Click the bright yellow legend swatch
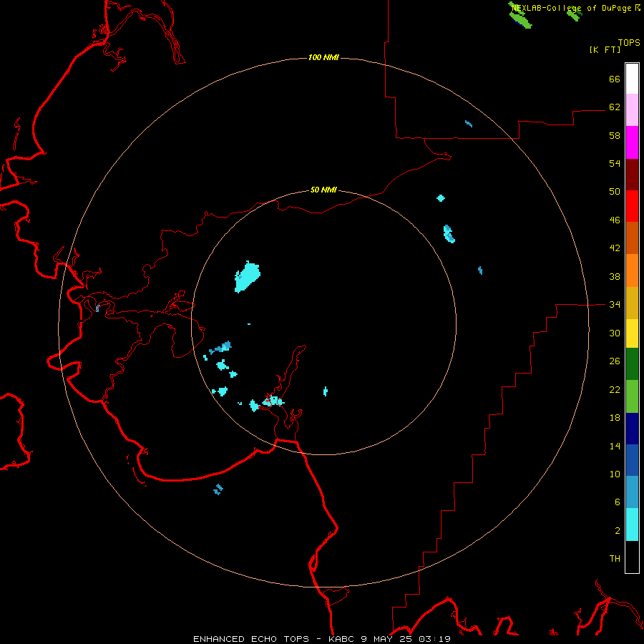Screen dimensions: 644x644 (632, 333)
